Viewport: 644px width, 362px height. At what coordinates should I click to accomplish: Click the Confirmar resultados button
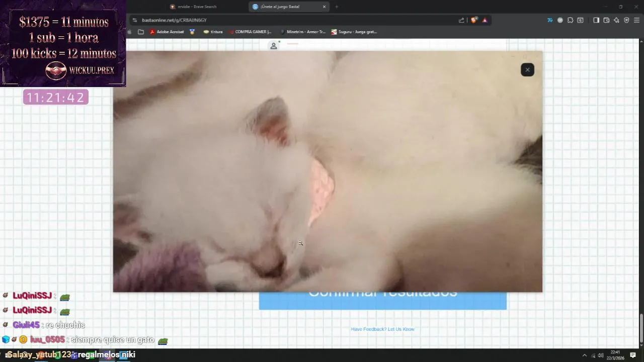pos(382,300)
